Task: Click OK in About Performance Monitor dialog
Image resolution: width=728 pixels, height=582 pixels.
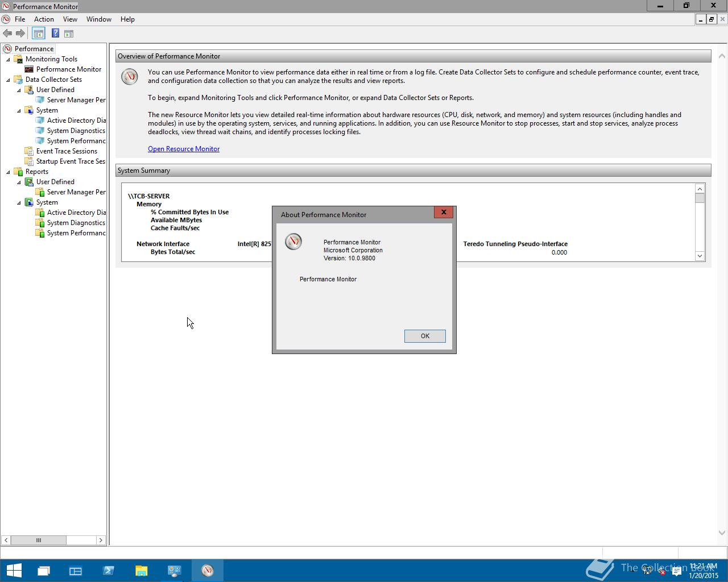Action: coord(425,336)
